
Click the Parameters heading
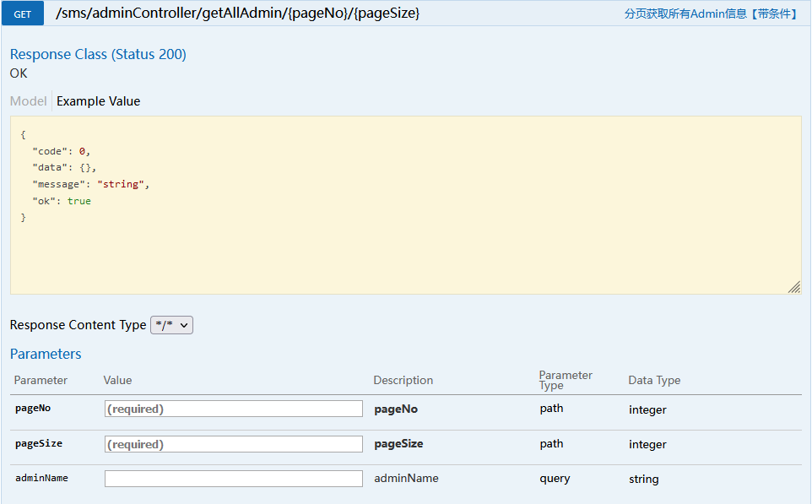[46, 354]
